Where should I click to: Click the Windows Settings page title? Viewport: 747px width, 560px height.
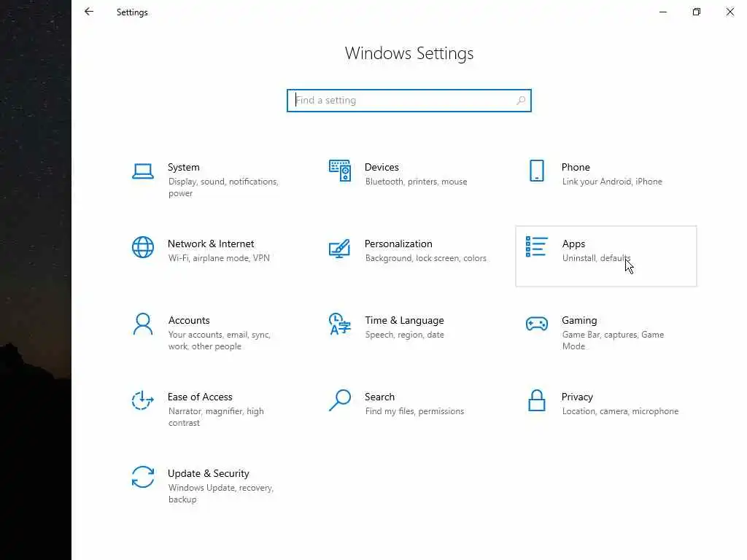[x=409, y=53]
